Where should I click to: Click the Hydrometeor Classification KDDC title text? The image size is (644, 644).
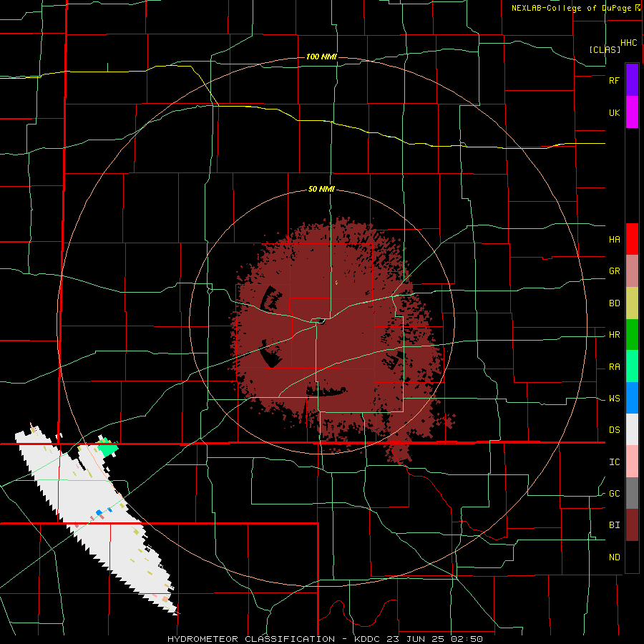(325, 639)
